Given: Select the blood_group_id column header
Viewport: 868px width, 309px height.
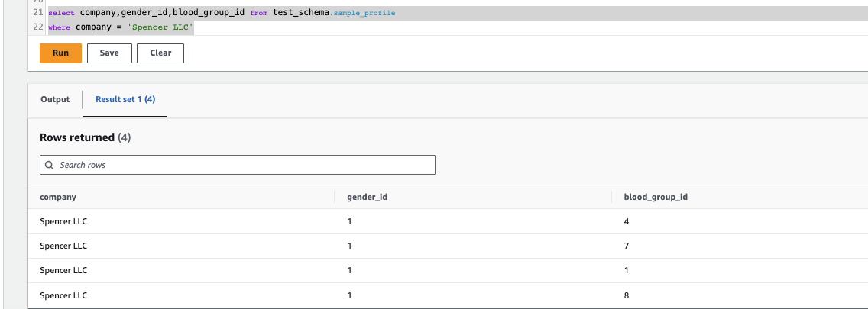Looking at the screenshot, I should 656,197.
